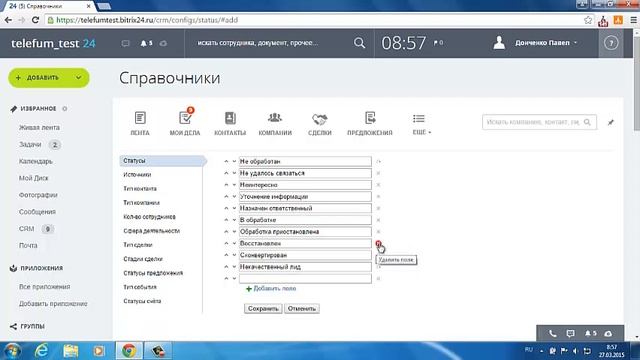Click the phone icon in bottom bar
The height and width of the screenshot is (360, 640).
(x=552, y=333)
